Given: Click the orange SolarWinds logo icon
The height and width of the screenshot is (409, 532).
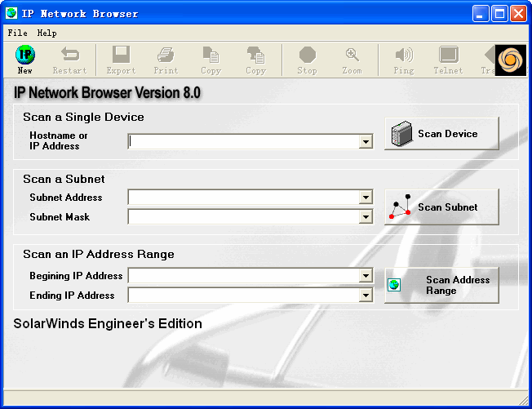Looking at the screenshot, I should tap(511, 60).
